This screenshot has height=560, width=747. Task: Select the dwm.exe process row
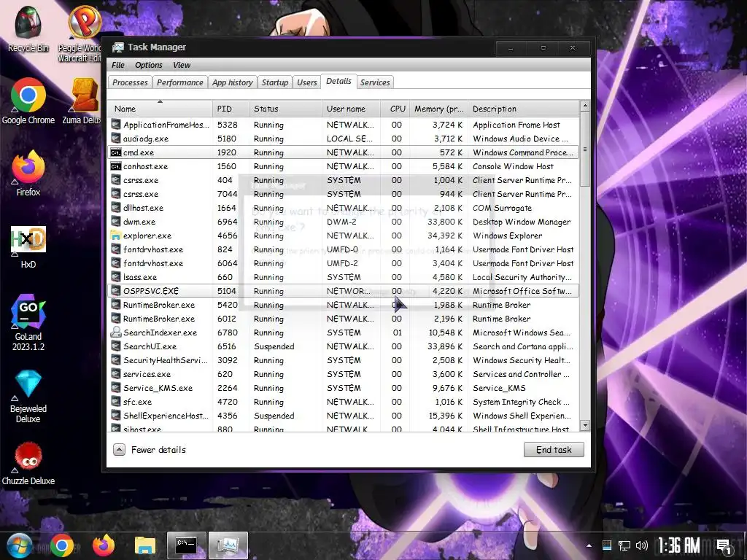(344, 222)
